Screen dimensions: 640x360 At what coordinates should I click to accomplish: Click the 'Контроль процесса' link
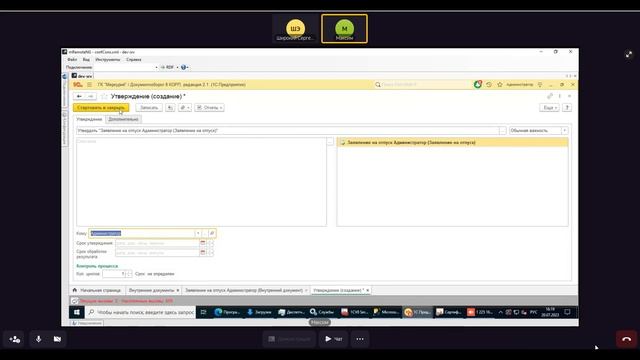click(x=97, y=266)
